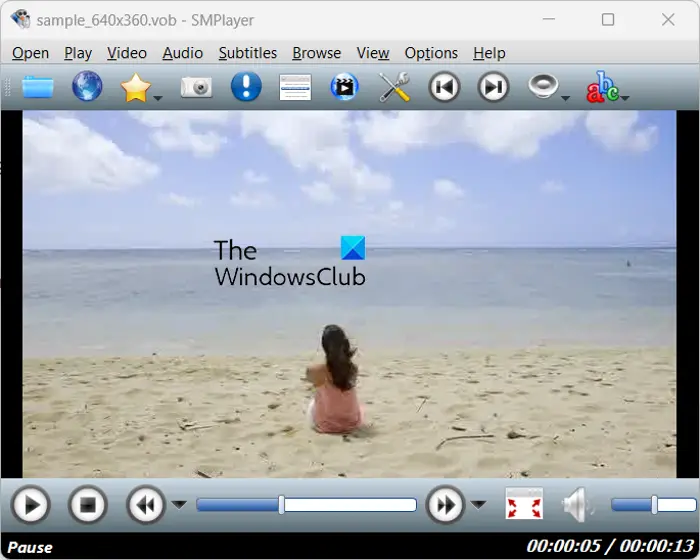Image resolution: width=700 pixels, height=560 pixels.
Task: Click the volume slider handle
Action: coord(654,505)
